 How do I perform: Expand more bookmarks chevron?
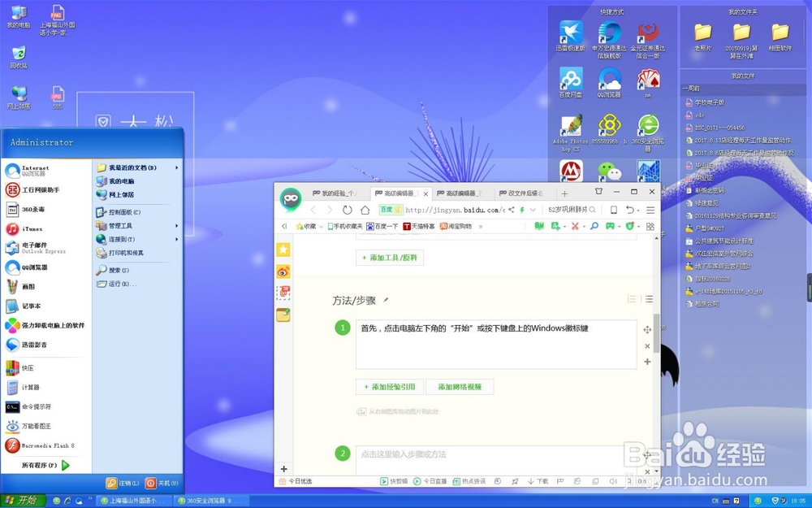tap(481, 227)
